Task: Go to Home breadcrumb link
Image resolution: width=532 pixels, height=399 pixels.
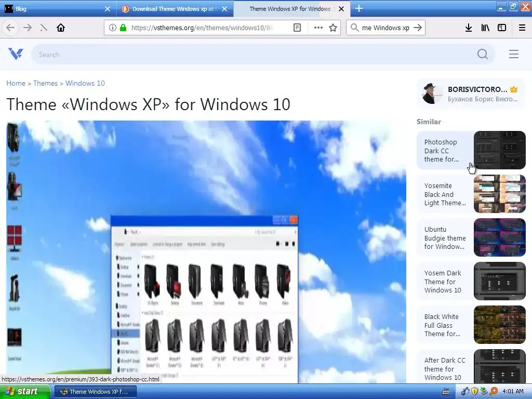Action: tap(16, 83)
